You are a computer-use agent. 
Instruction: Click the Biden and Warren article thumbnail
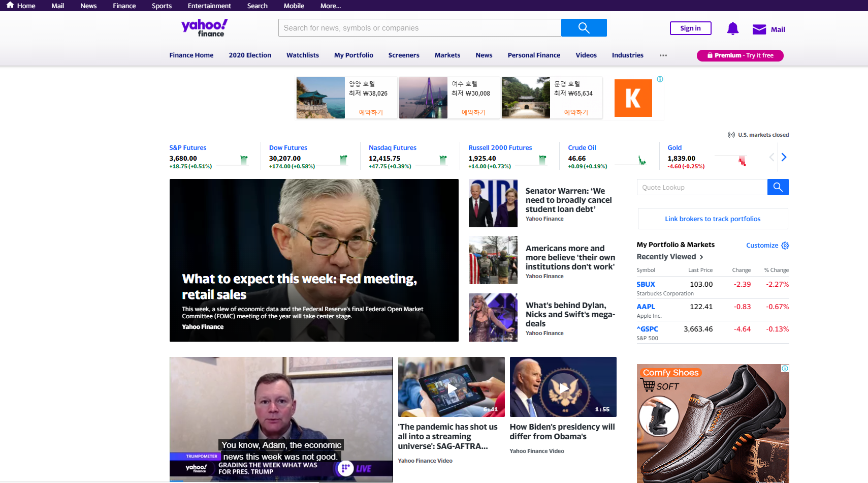pos(493,203)
